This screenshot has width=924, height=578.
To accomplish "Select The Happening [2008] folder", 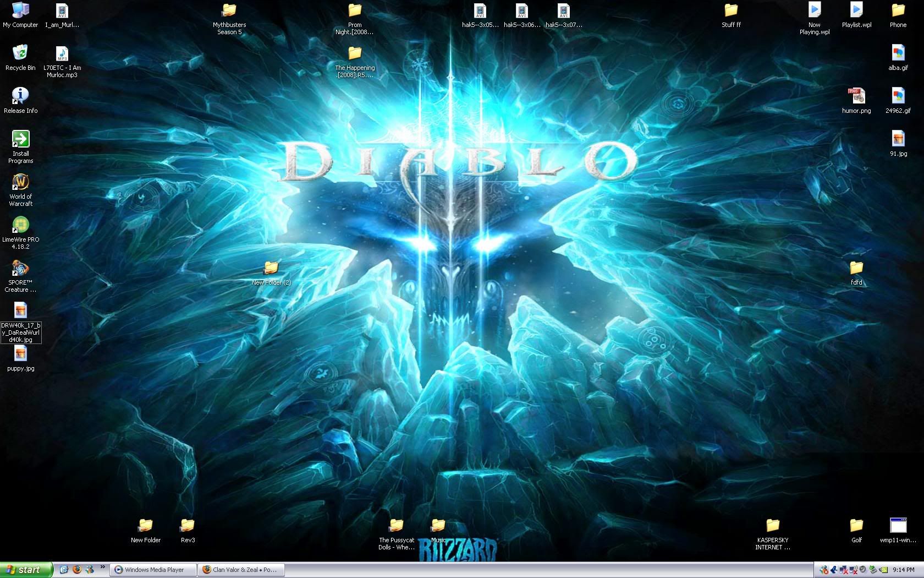I will (355, 61).
